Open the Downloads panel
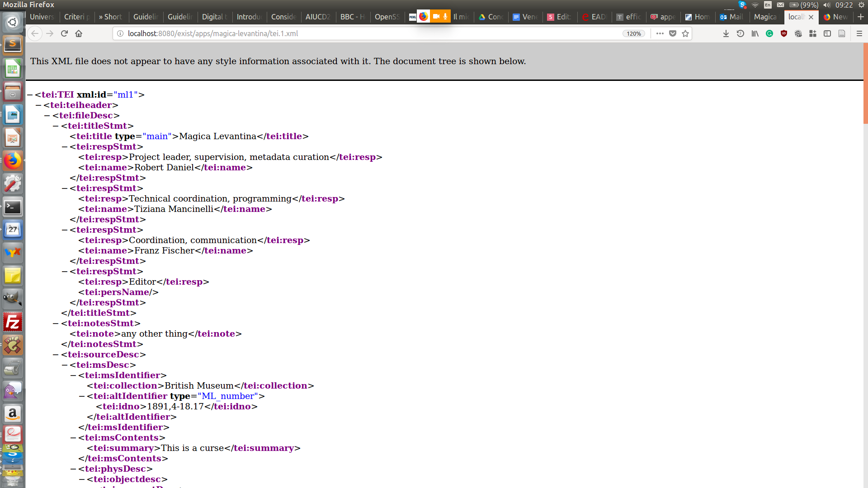 point(726,33)
